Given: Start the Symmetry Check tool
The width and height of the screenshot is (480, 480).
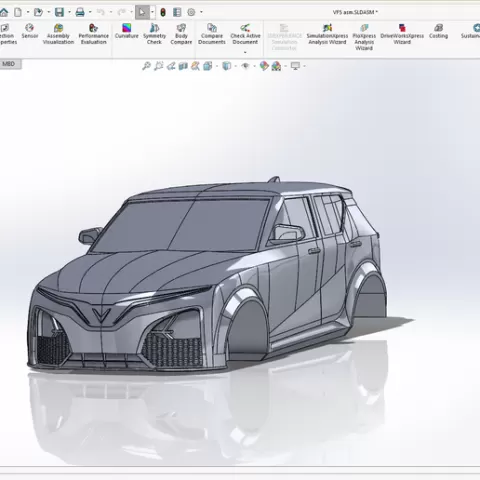Looking at the screenshot, I should click(154, 34).
